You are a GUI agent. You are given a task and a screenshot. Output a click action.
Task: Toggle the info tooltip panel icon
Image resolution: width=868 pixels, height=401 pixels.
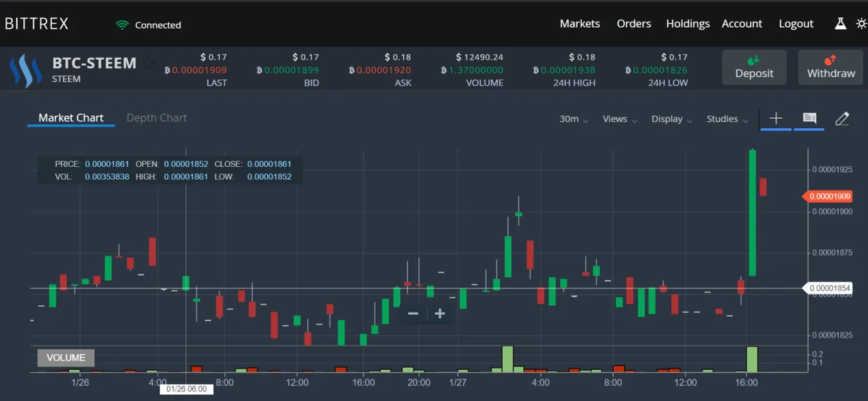(x=809, y=119)
